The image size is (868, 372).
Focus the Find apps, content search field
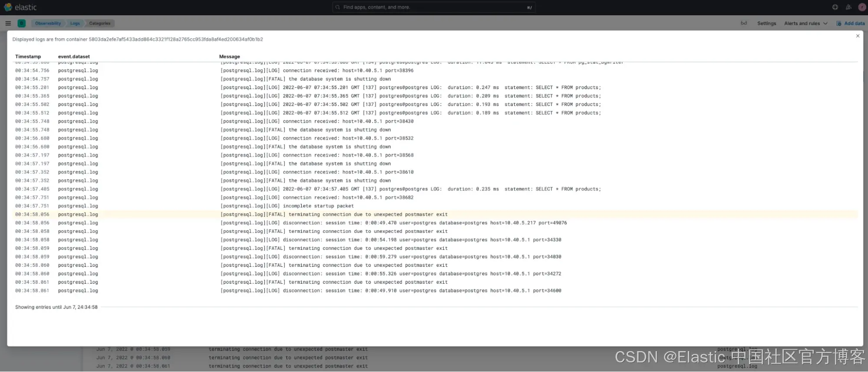point(434,7)
